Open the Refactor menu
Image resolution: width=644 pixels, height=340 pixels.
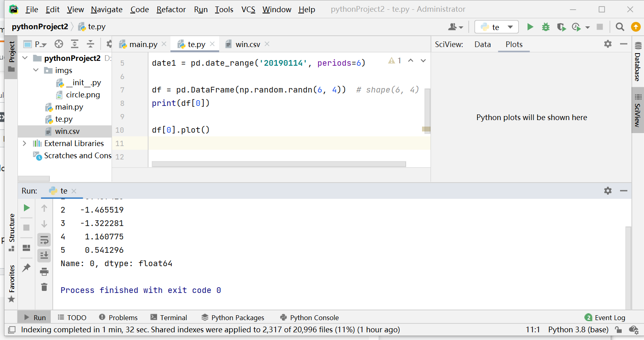(x=171, y=9)
